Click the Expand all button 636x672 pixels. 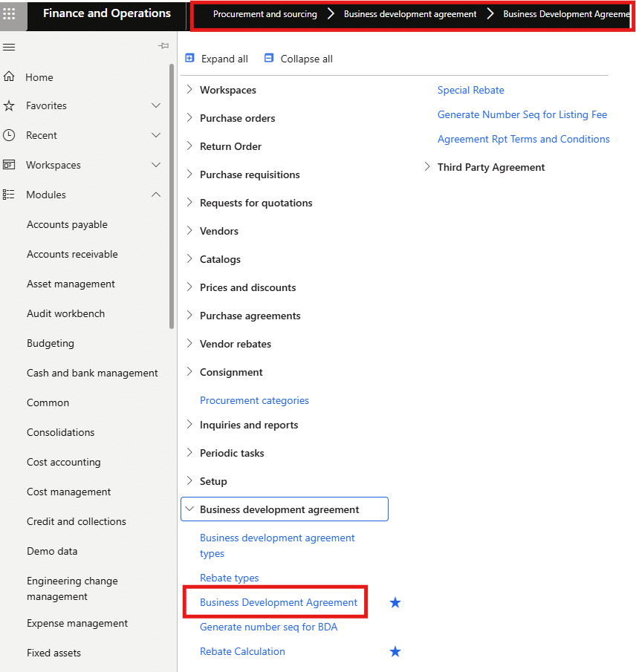click(x=216, y=59)
